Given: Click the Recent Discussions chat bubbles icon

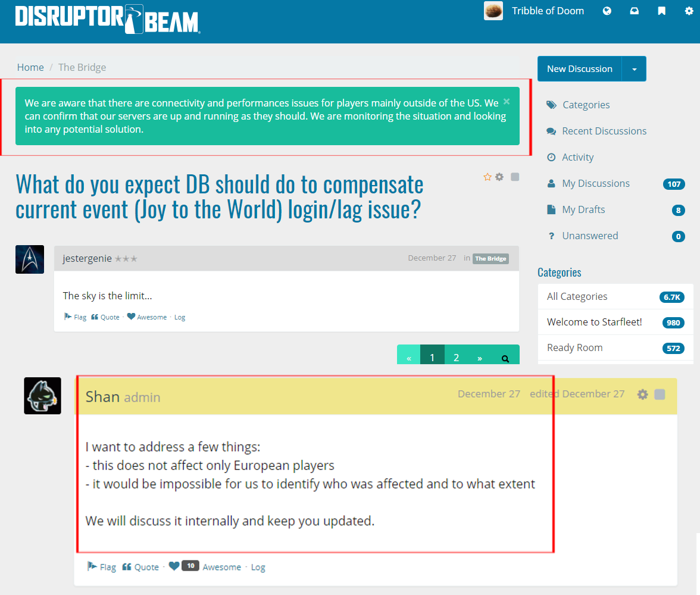Looking at the screenshot, I should click(551, 131).
